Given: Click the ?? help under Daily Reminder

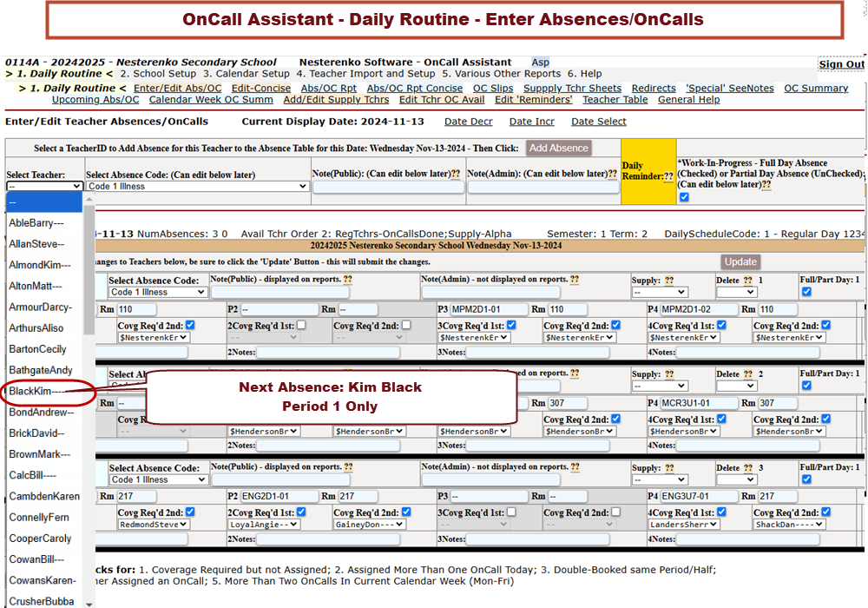Looking at the screenshot, I should pyautogui.click(x=668, y=176).
